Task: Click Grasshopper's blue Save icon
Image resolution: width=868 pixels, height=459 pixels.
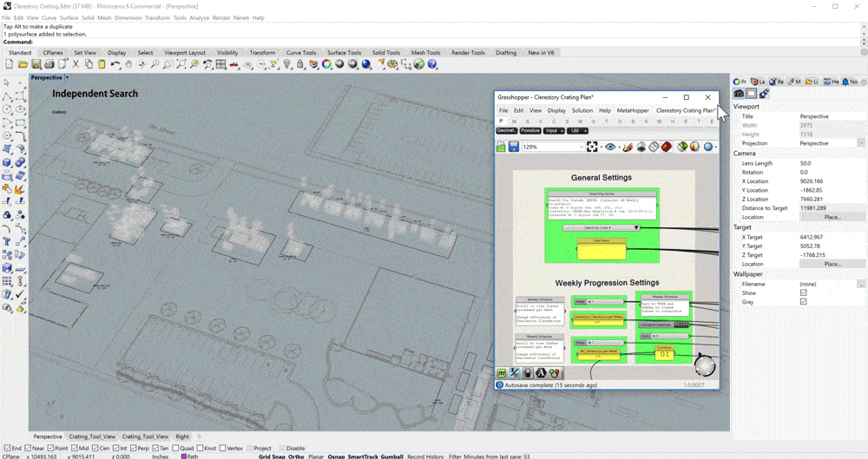Action: 514,147
